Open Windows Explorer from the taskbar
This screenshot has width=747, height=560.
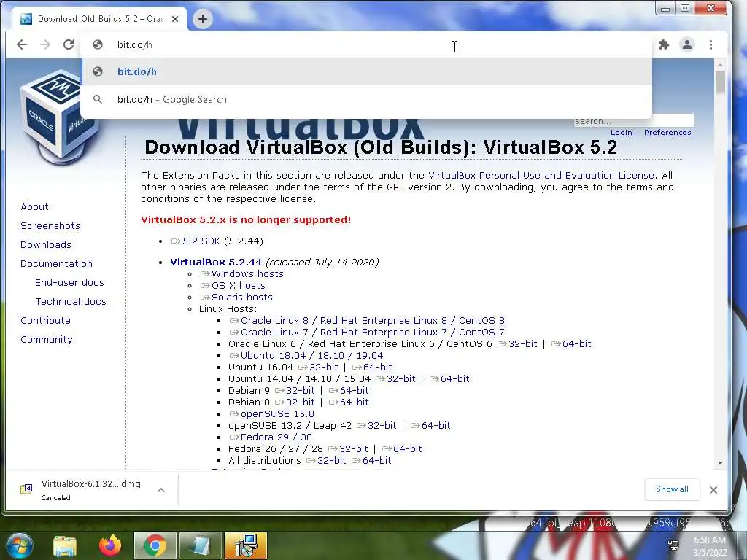[x=65, y=546]
